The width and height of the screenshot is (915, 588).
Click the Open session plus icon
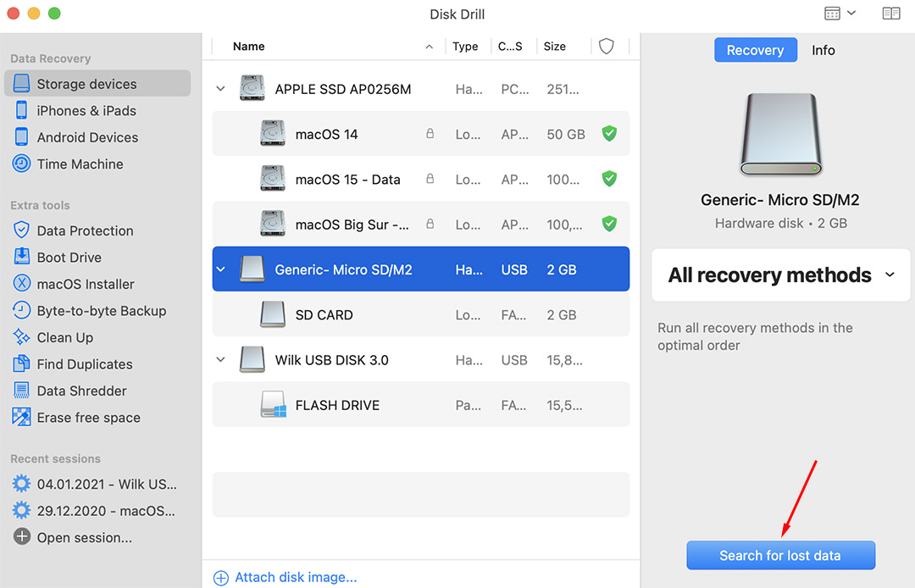click(21, 536)
